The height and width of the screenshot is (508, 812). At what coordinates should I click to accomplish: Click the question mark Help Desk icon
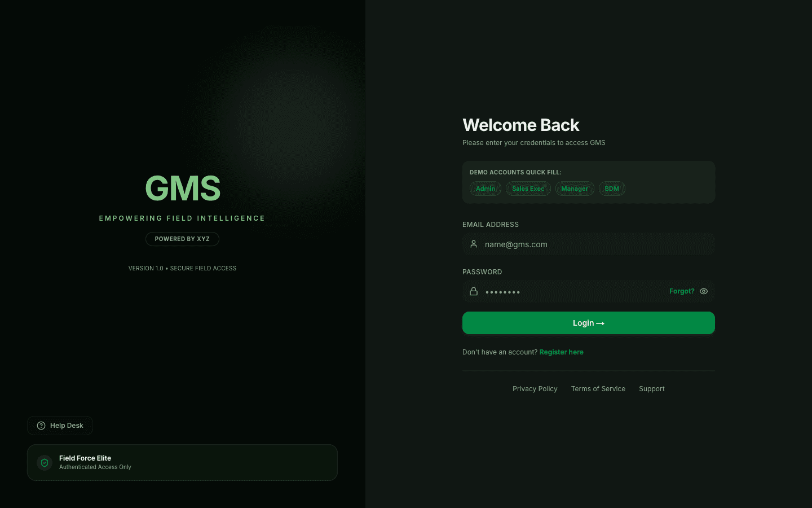(41, 426)
